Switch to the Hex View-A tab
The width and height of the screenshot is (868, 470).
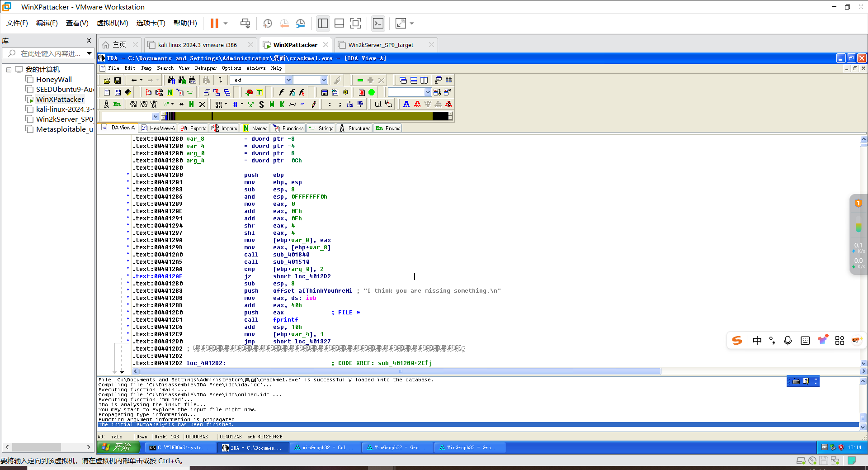pyautogui.click(x=158, y=128)
